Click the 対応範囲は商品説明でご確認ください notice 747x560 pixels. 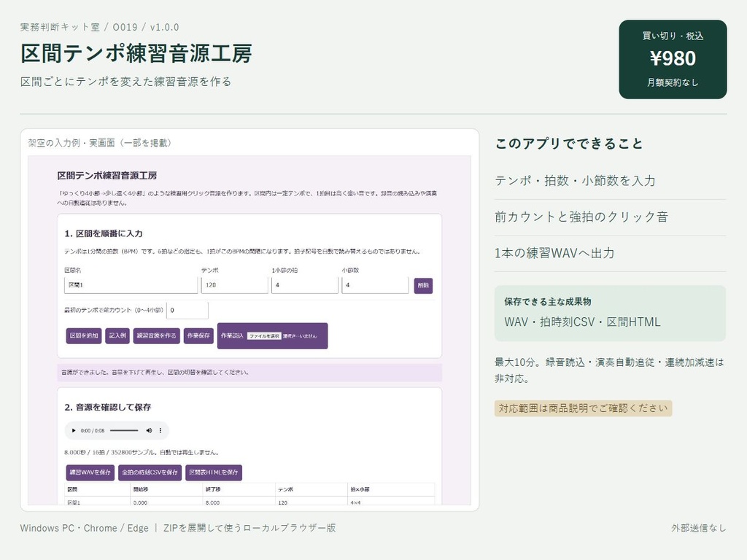click(583, 408)
